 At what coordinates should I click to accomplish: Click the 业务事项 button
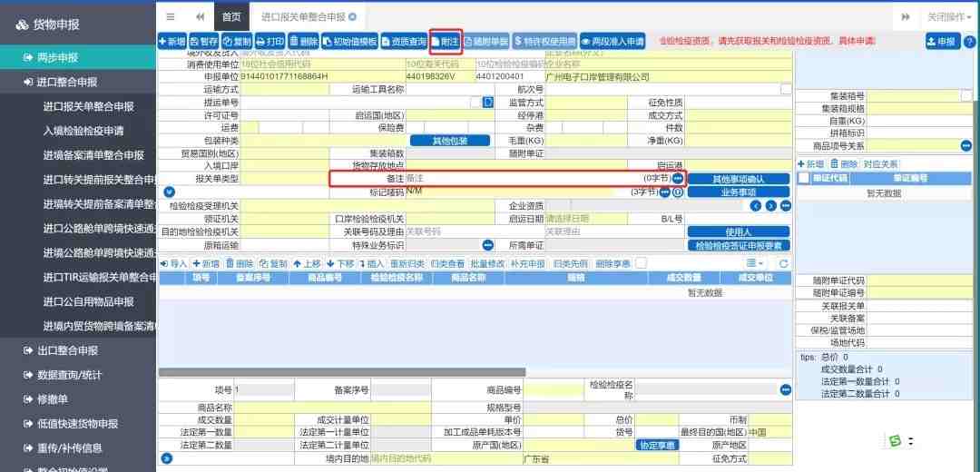(738, 192)
